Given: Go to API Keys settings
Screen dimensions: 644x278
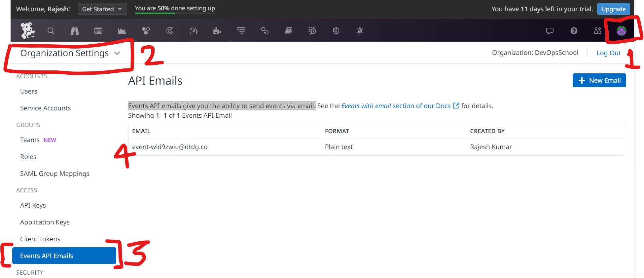Looking at the screenshot, I should coord(33,205).
